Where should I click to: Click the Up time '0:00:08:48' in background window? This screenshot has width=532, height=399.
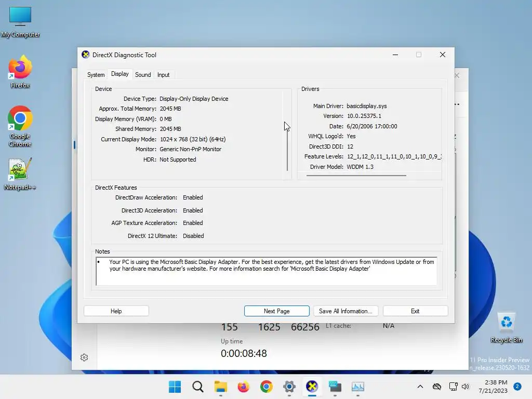pos(244,353)
